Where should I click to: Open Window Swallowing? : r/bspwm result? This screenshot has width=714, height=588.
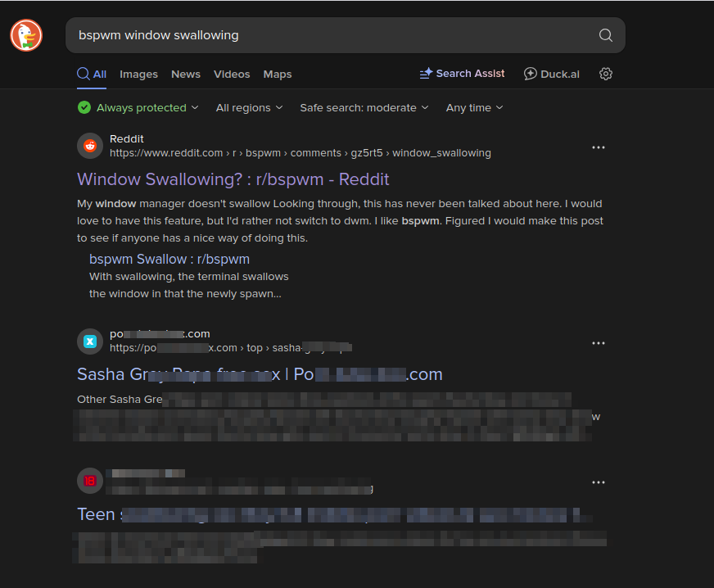233,179
